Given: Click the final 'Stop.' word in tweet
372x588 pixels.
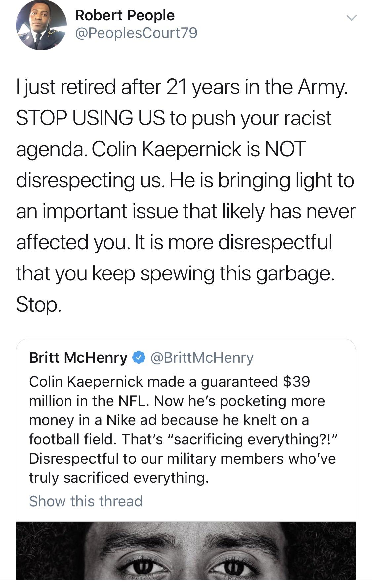Looking at the screenshot, I should tap(38, 305).
